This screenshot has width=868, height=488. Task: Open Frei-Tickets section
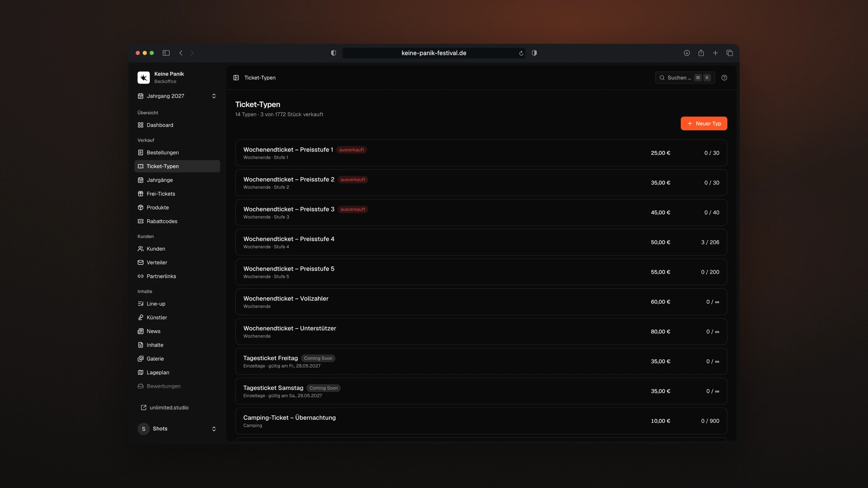[x=177, y=194]
